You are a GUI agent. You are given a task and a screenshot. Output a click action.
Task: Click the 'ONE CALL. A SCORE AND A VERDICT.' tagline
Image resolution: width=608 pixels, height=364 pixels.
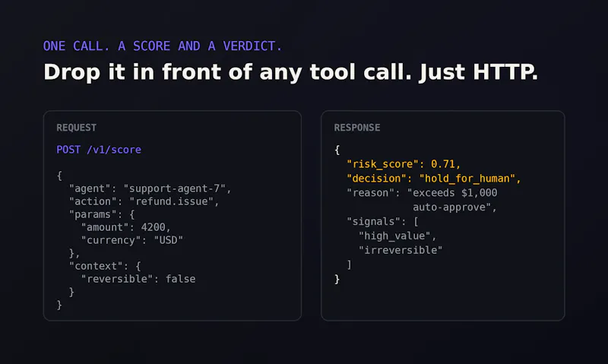click(x=162, y=46)
